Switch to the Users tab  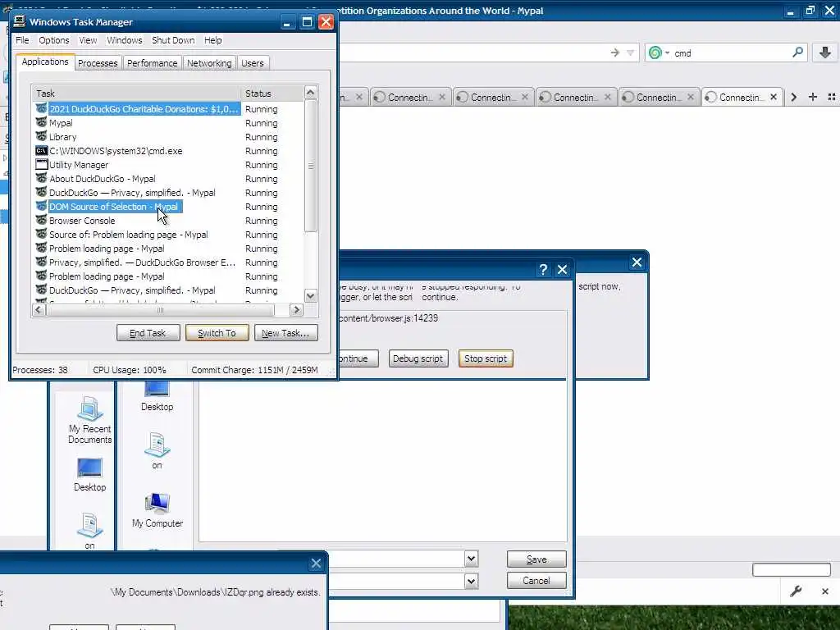click(253, 63)
